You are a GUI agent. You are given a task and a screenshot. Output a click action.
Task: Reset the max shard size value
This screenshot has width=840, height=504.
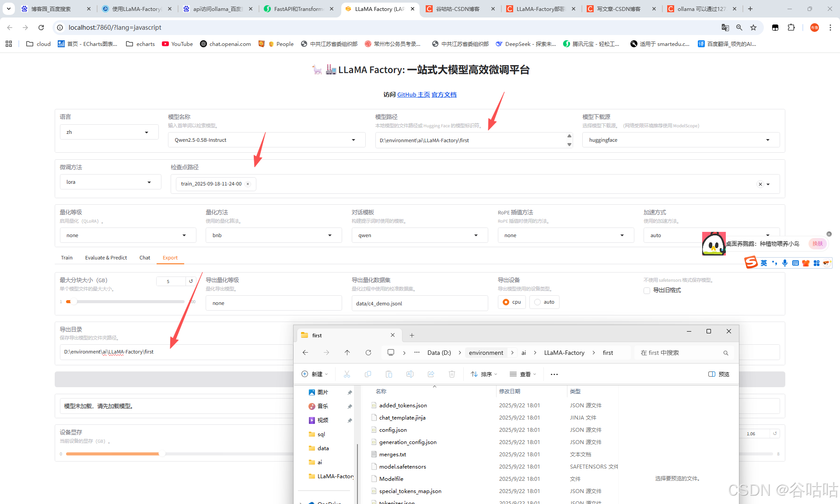point(191,281)
